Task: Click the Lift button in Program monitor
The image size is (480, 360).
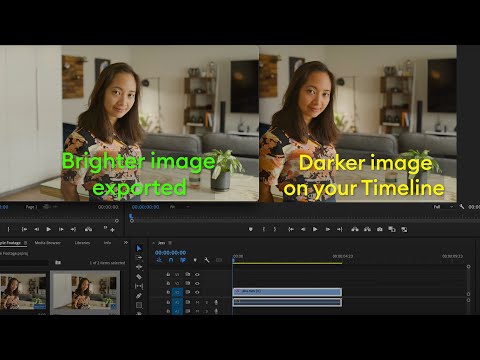Action: tap(355, 229)
